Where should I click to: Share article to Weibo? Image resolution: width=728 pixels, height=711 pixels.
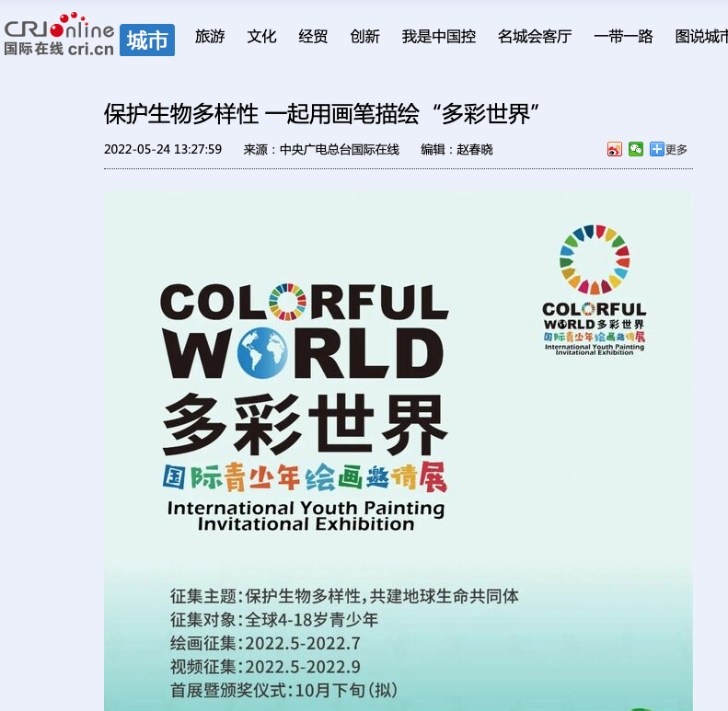pyautogui.click(x=614, y=149)
